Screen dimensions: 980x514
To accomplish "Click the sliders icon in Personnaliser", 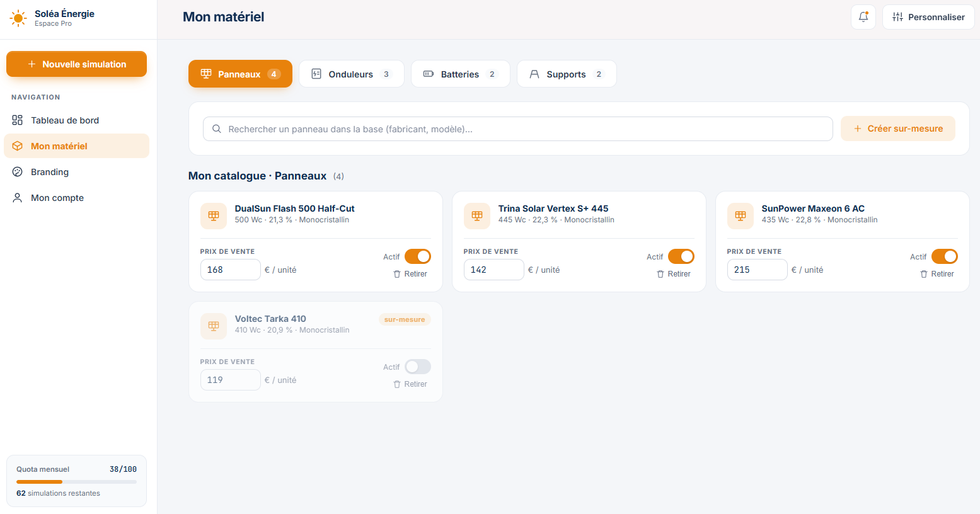I will pyautogui.click(x=898, y=17).
